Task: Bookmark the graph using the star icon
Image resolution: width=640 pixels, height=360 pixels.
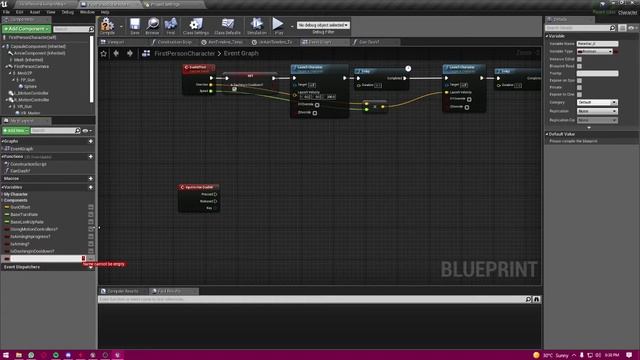Action: [x=104, y=53]
